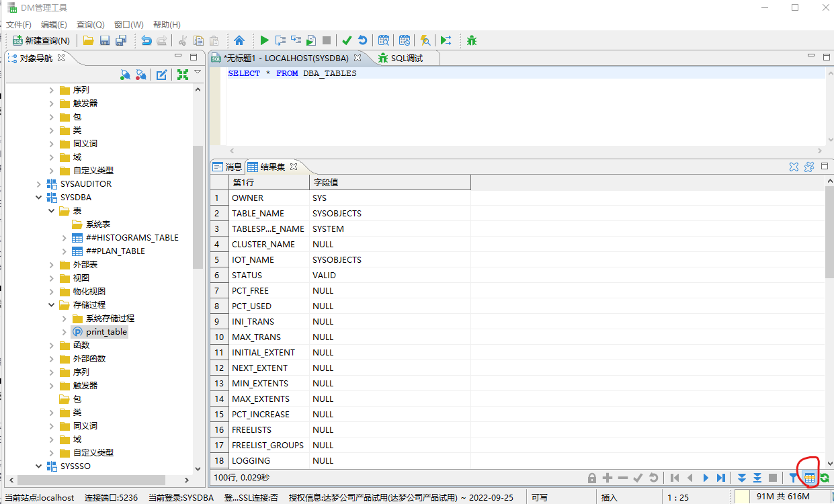Close the 结果集 tab

click(x=294, y=167)
